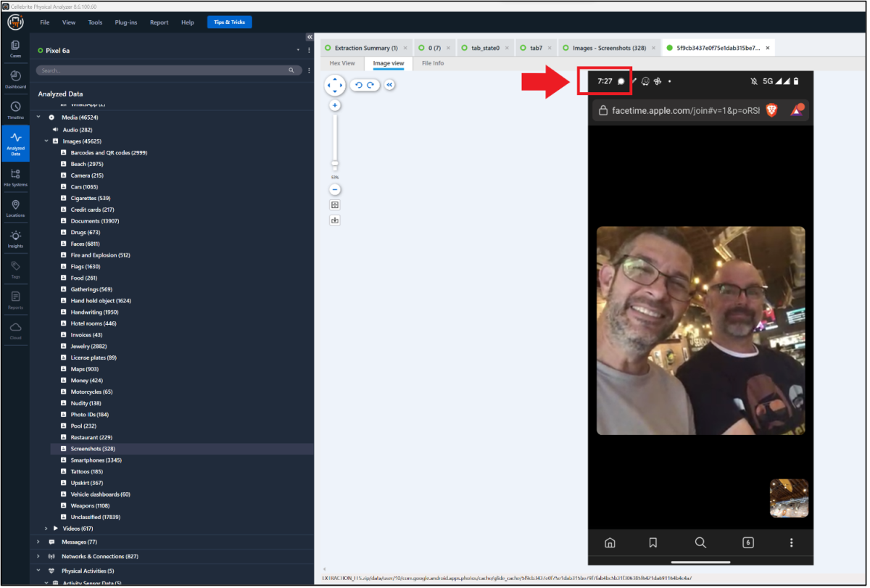This screenshot has width=870, height=588.
Task: Zoom in on the image with the plus button
Action: [x=334, y=105]
